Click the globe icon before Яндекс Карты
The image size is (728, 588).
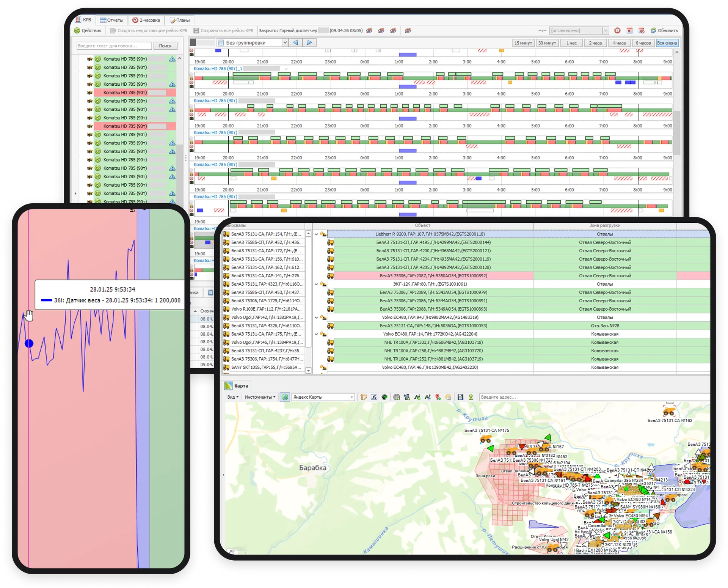285,397
